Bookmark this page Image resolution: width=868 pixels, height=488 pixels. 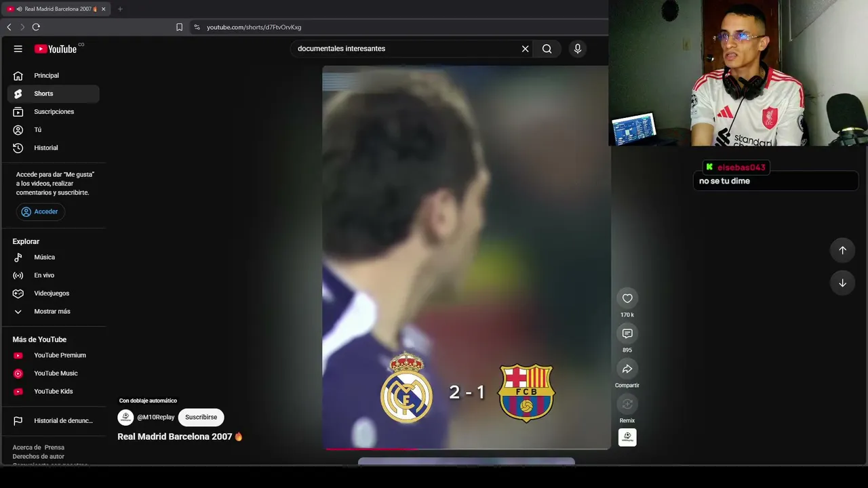click(179, 27)
